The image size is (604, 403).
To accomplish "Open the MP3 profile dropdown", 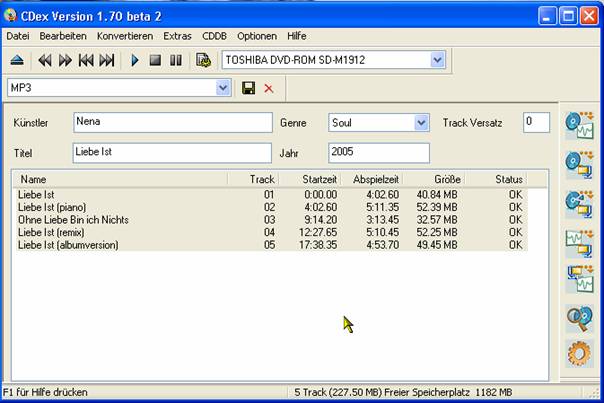I will (223, 88).
